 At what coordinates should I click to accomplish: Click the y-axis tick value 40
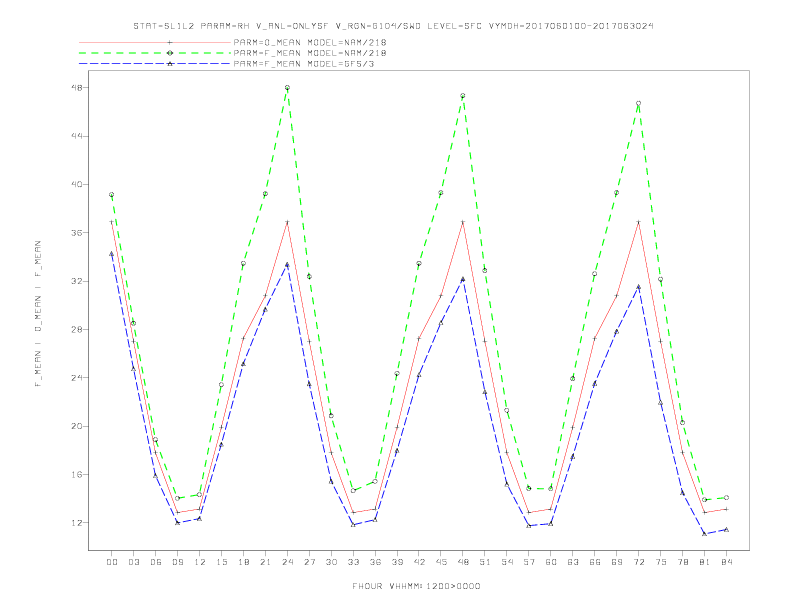click(x=77, y=184)
